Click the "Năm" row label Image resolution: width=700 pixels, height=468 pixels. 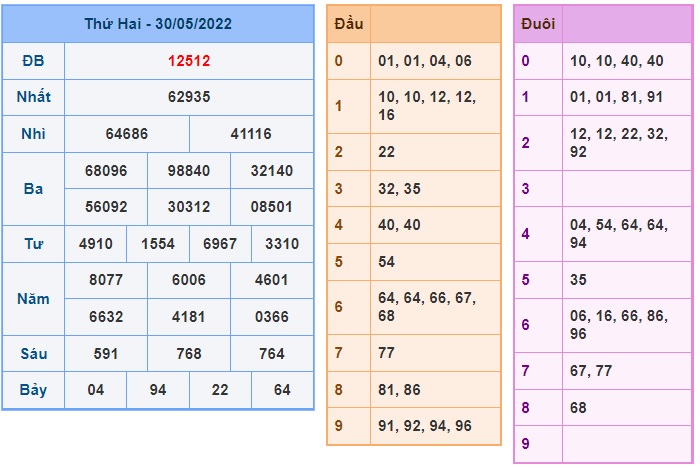[x=33, y=299]
